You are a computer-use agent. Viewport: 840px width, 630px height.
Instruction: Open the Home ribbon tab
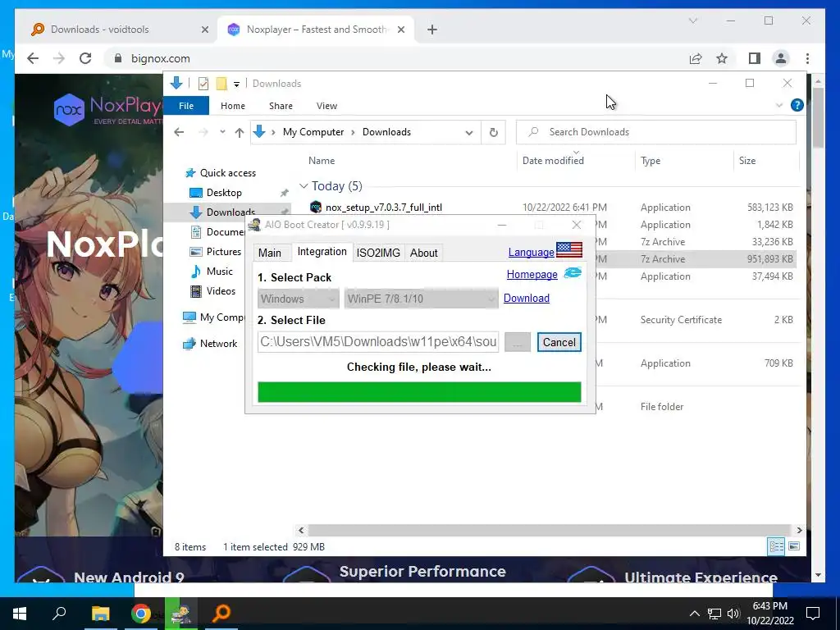pos(232,106)
